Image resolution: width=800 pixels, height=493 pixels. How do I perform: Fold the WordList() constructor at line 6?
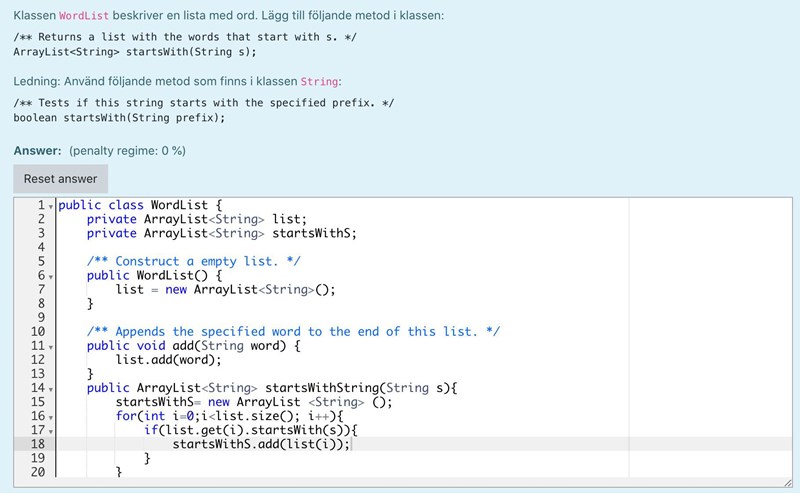click(x=51, y=276)
